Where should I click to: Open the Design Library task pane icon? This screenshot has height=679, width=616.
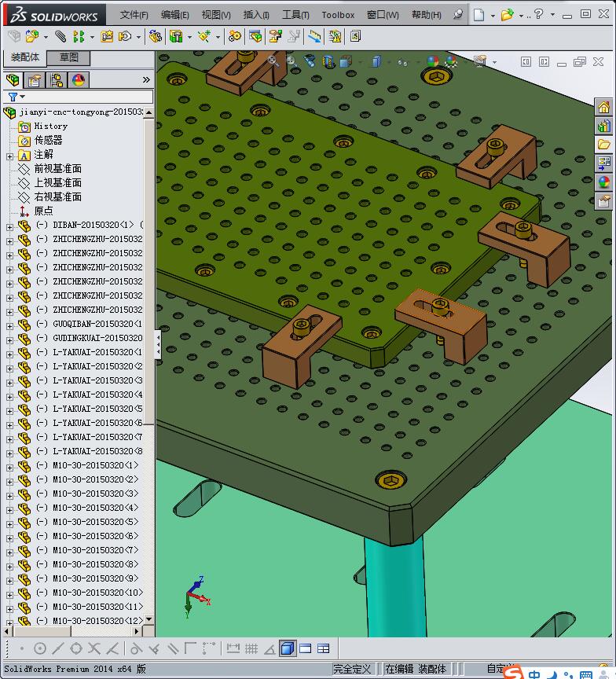tap(604, 126)
